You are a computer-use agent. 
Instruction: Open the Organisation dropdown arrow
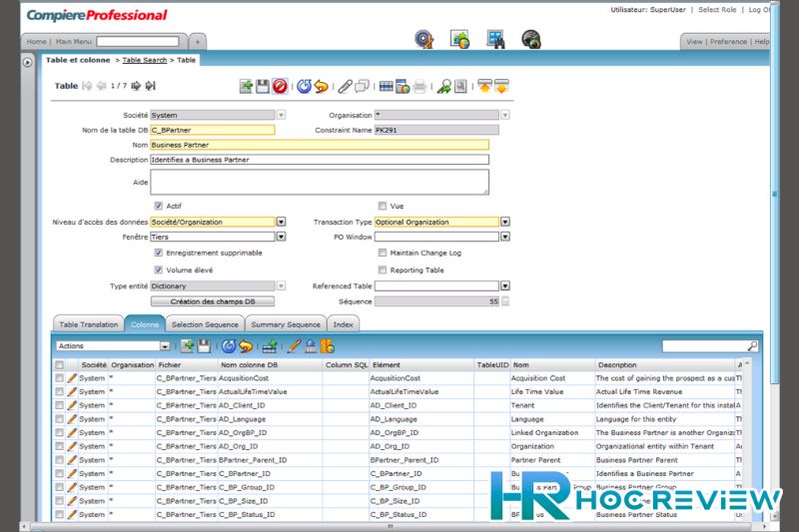pyautogui.click(x=505, y=115)
